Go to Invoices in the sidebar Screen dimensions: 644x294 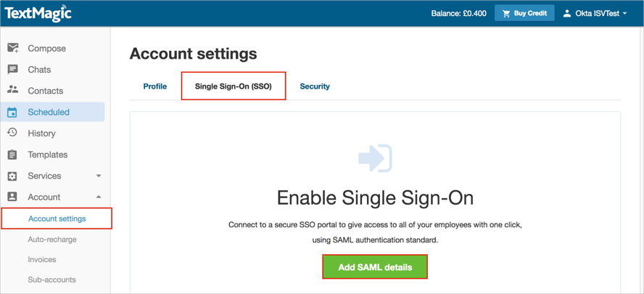pos(42,260)
